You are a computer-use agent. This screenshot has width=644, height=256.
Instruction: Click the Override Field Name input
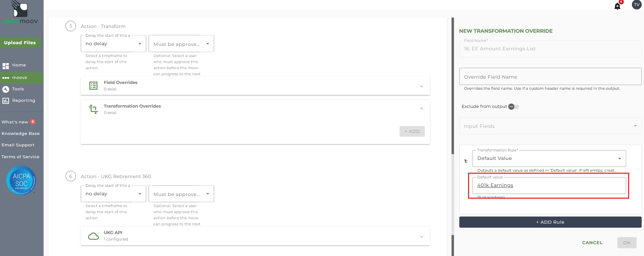550,77
